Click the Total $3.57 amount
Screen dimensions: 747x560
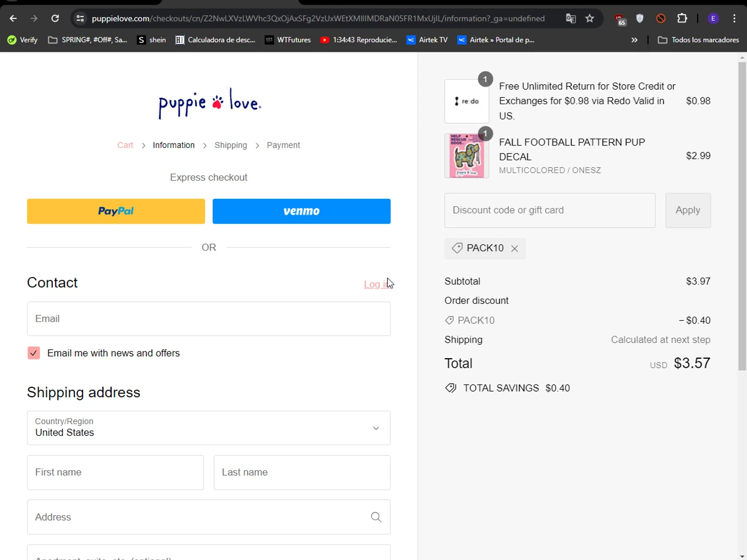692,363
